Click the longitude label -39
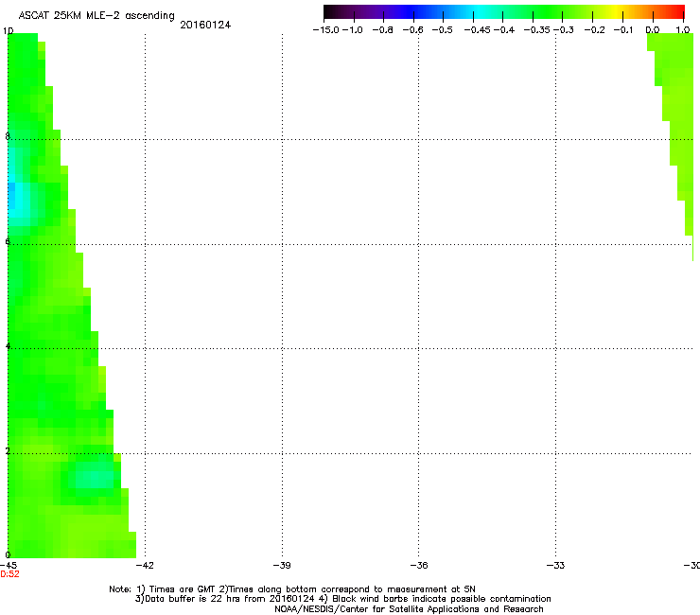This screenshot has width=700, height=615. pyautogui.click(x=282, y=565)
